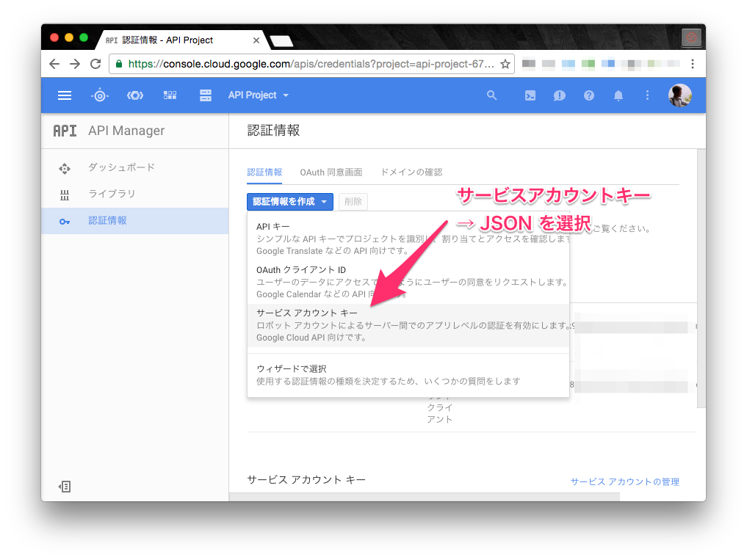Open Chrome's three-dot menu
This screenshot has height=560, width=747.
point(692,64)
